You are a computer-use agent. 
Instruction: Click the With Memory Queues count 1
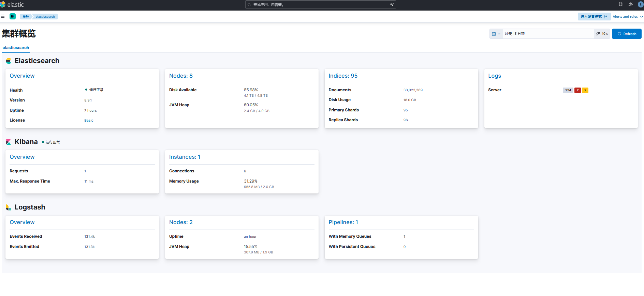404,237
